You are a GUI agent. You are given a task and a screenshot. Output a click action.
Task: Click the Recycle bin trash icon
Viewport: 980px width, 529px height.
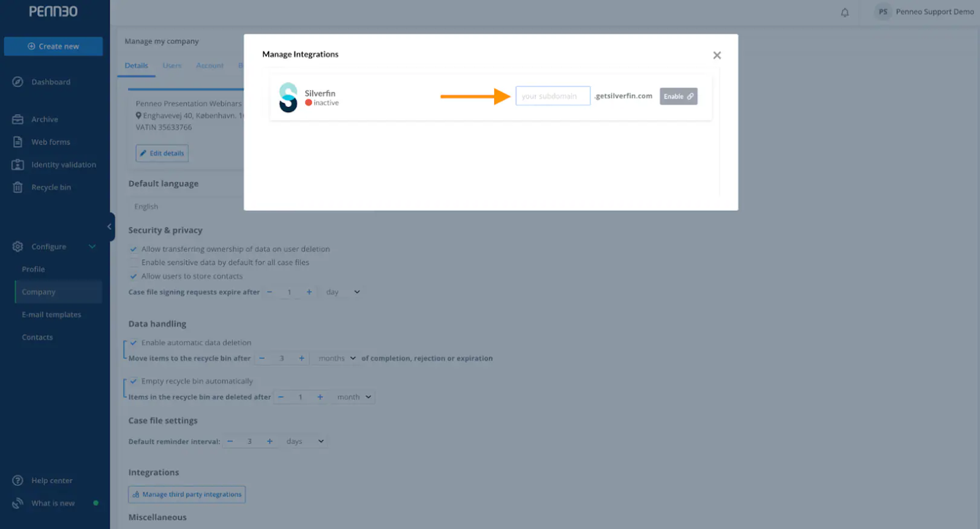tap(18, 187)
